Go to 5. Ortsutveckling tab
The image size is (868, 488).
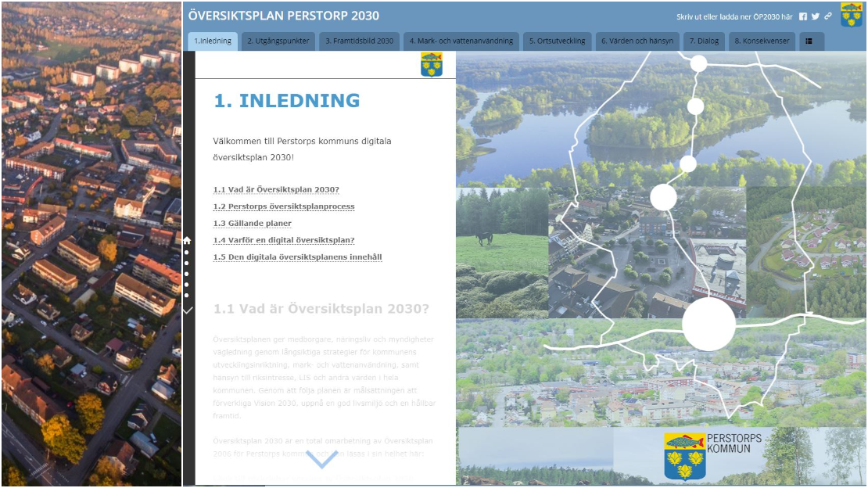[x=557, y=41]
